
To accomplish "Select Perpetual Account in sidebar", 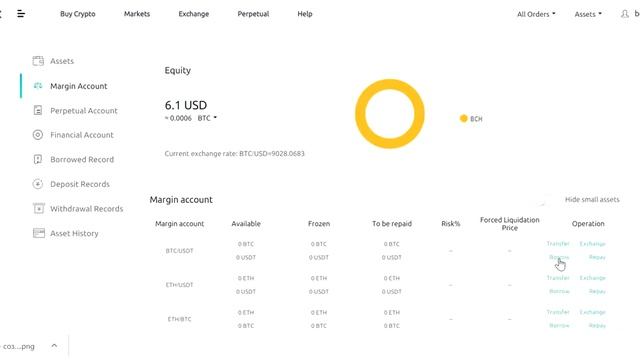I will click(x=84, y=111).
